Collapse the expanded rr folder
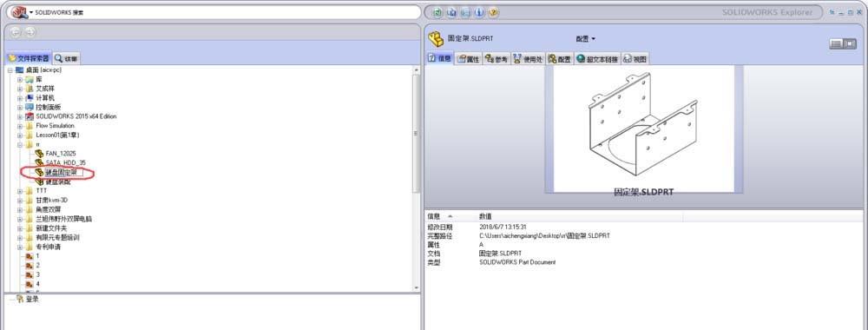Screen dimensions: 868x330 tap(20, 144)
